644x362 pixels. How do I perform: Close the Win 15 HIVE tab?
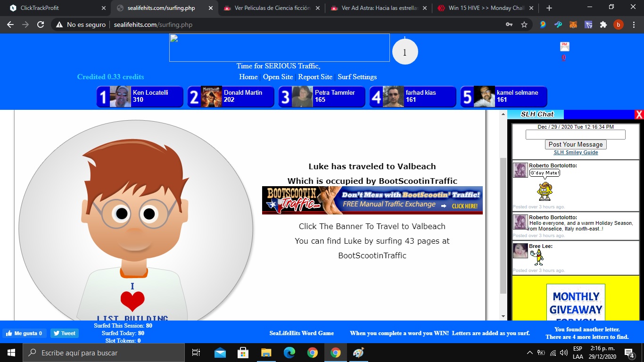pyautogui.click(x=532, y=8)
